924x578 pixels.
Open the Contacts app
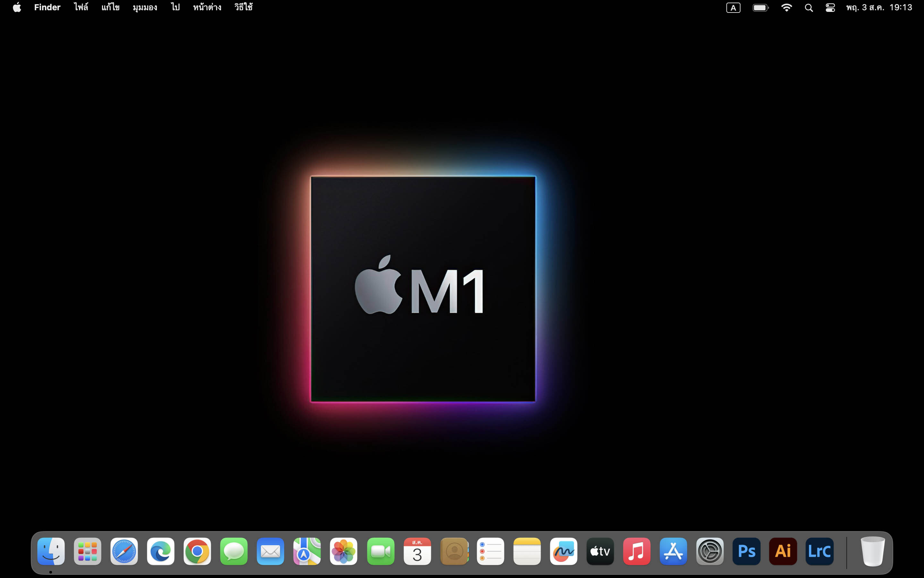(x=454, y=551)
